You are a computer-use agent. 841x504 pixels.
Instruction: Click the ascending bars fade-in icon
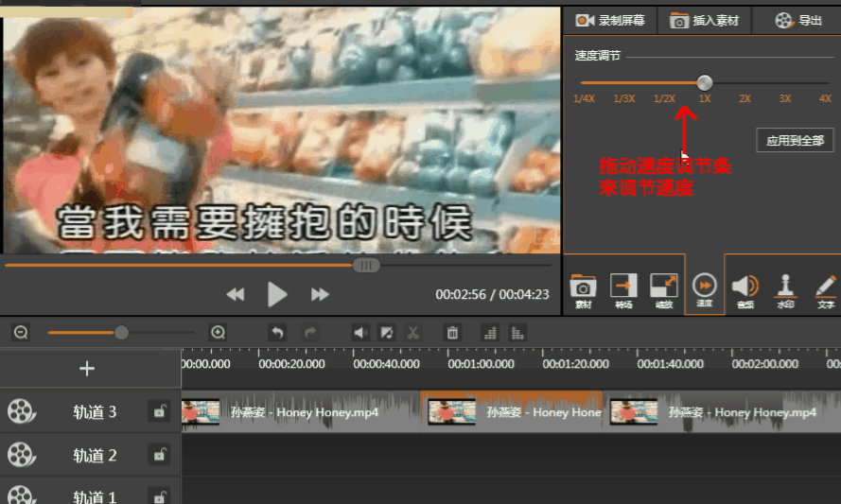click(x=490, y=333)
